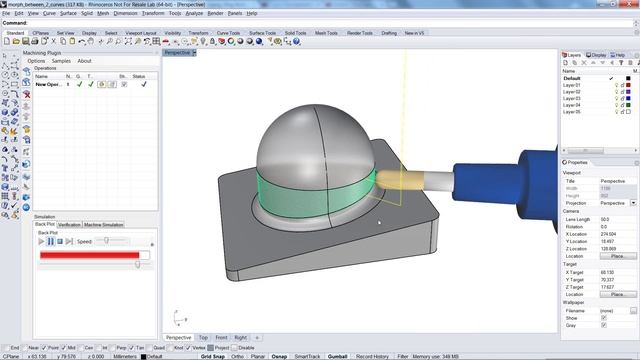Select the New Operation row in Operations

coord(95,84)
